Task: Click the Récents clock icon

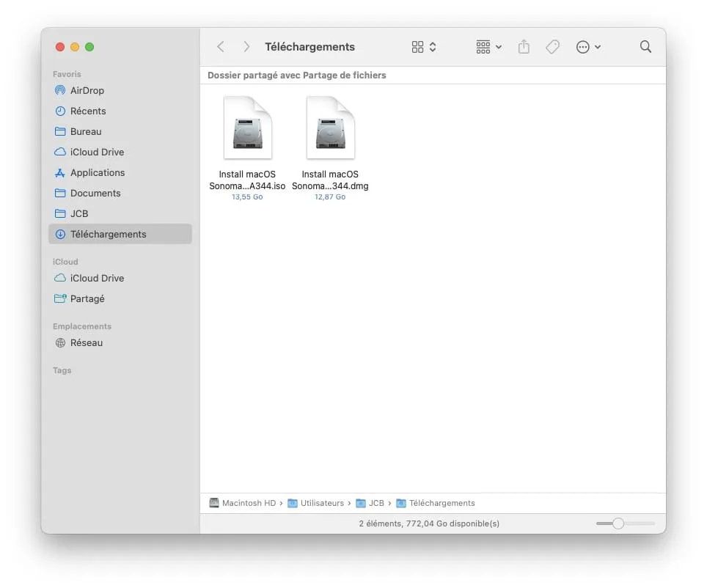Action: tap(60, 111)
